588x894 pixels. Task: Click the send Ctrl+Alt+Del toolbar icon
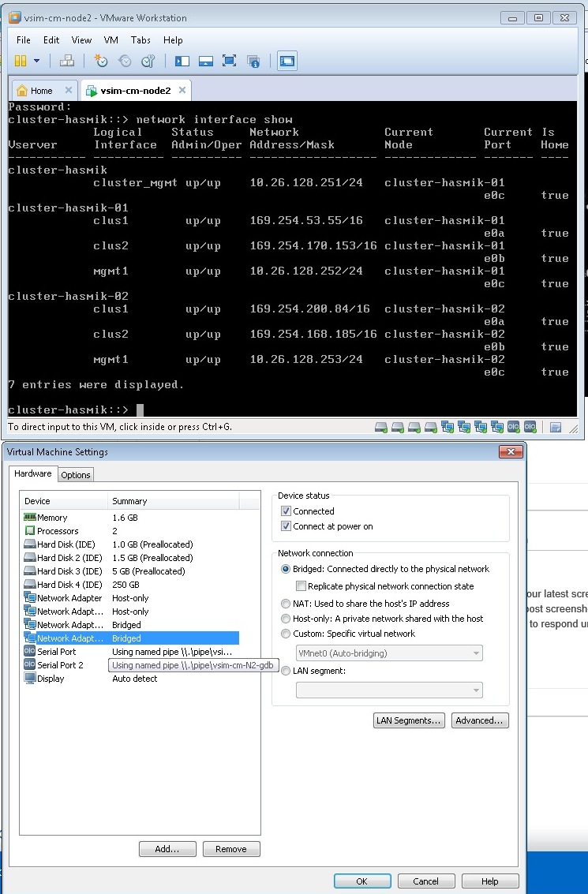(x=67, y=61)
